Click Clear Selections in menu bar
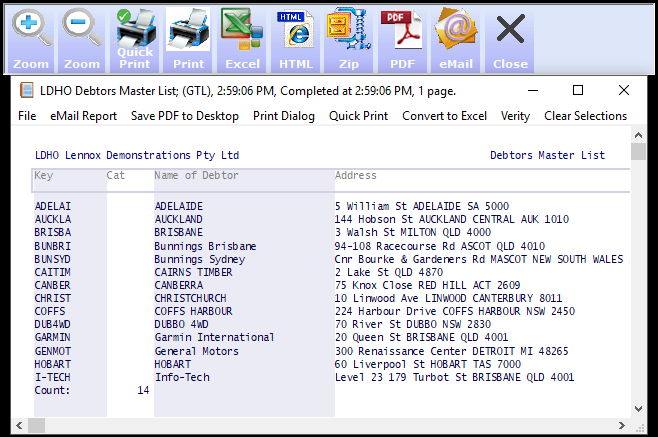 (x=585, y=116)
